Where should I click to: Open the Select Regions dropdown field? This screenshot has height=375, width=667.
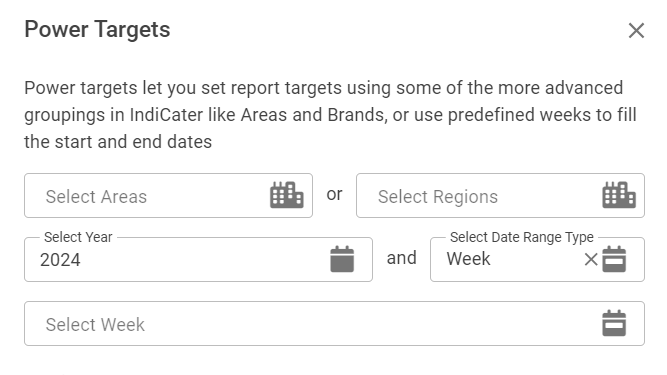(500, 196)
